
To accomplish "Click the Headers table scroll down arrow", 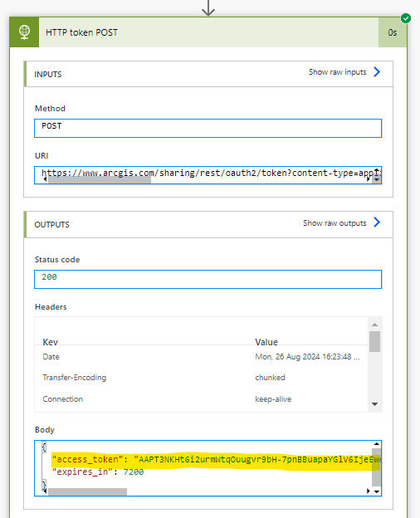I will tap(374, 404).
